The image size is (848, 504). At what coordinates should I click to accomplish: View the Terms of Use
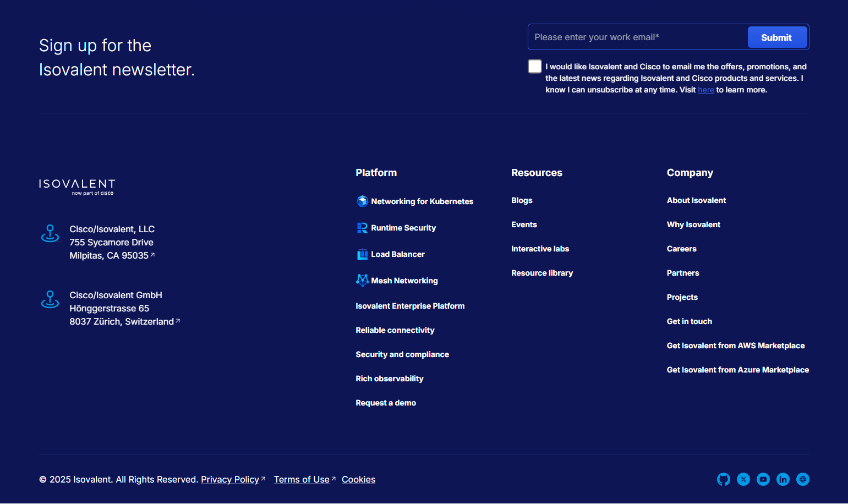[x=302, y=479]
